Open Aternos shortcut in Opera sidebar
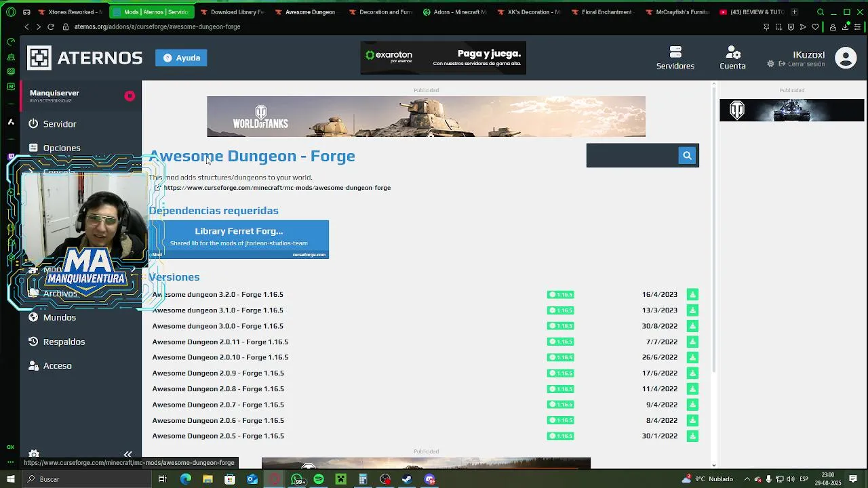 pyautogui.click(x=10, y=122)
